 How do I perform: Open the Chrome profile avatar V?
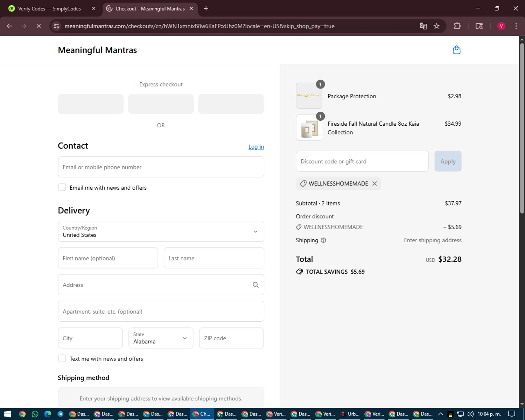pos(501,26)
